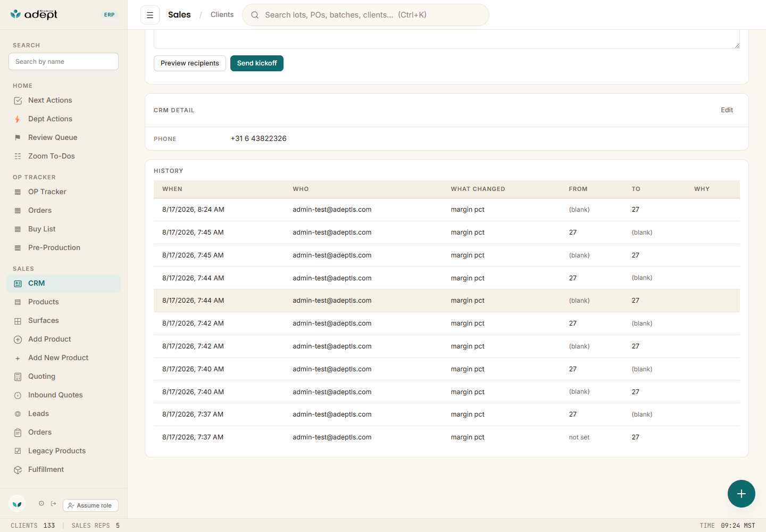Click the WHEN column header
The height and width of the screenshot is (532, 766).
coord(172,189)
